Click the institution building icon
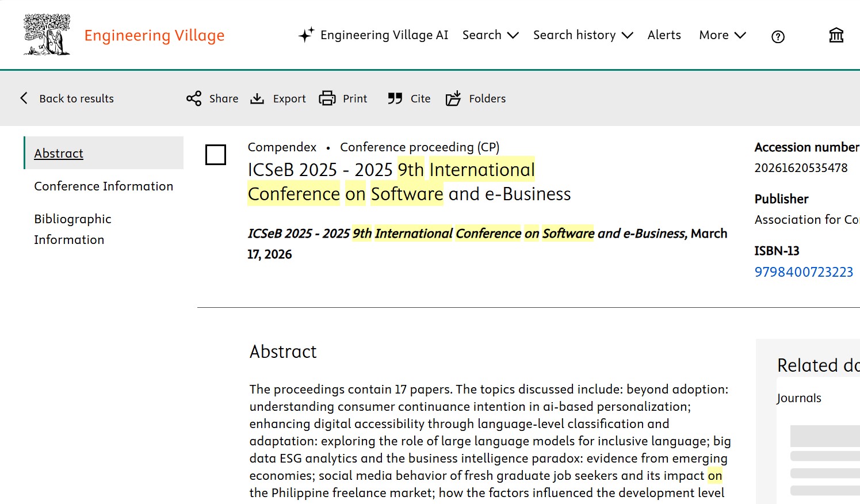 point(836,36)
